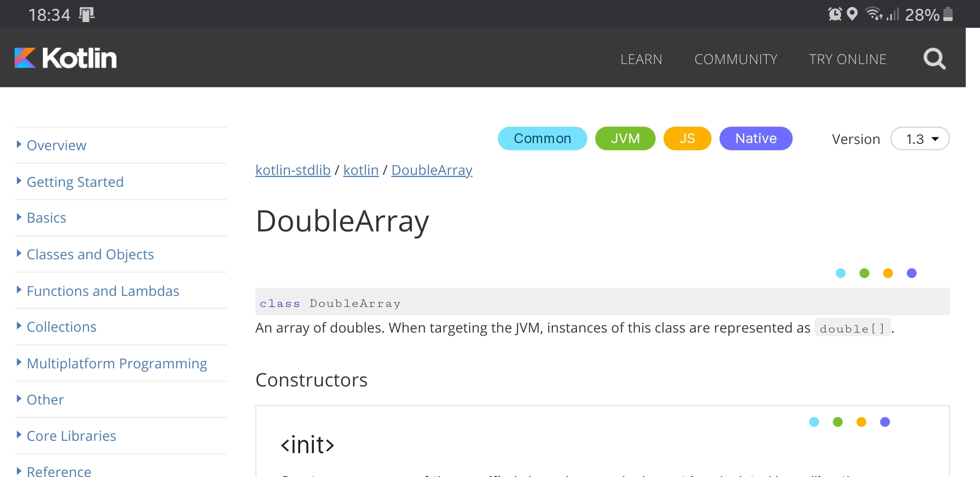Tap the alarm clock status icon
Viewport: 980px width, 477px height.
click(835, 15)
